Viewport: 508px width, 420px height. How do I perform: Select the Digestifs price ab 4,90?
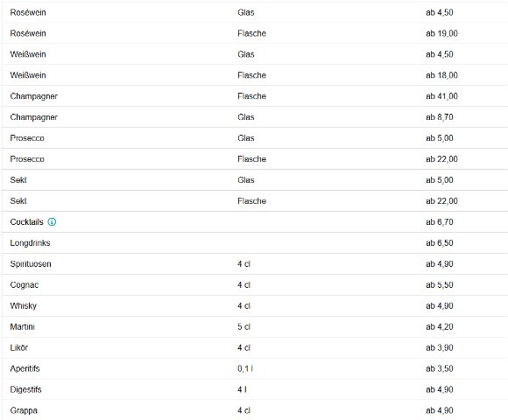tap(440, 389)
